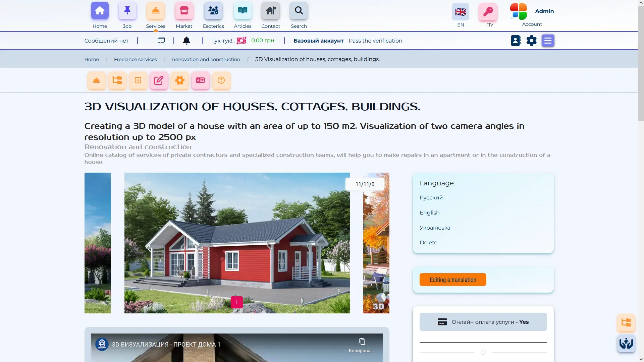Click the floating category tree icon
The height and width of the screenshot is (362, 644).
[626, 322]
